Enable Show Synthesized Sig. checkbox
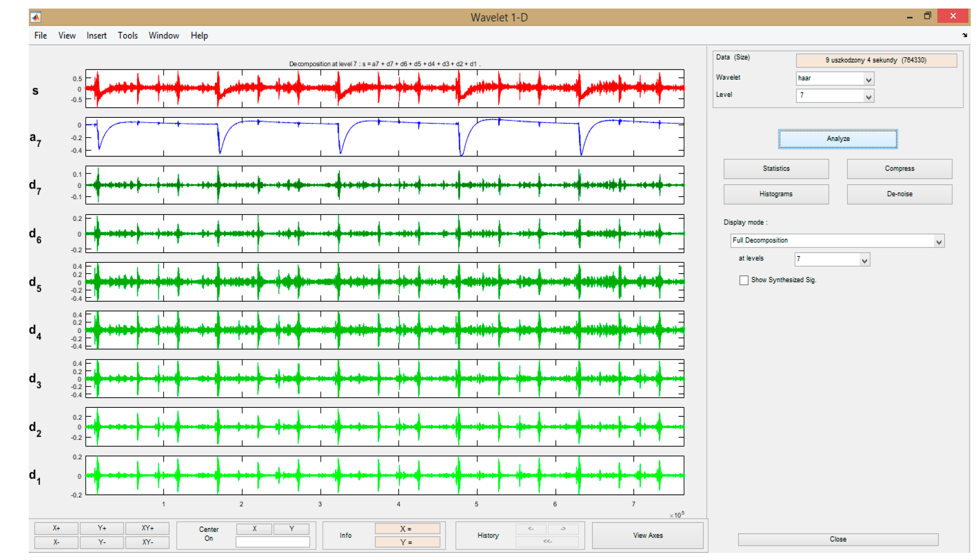The width and height of the screenshot is (980, 560). click(x=743, y=280)
